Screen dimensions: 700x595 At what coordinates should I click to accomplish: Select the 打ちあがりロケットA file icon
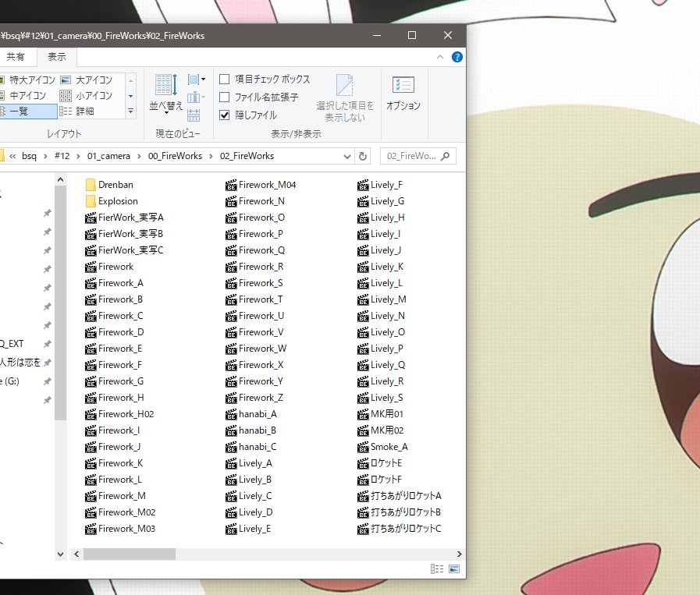click(363, 496)
